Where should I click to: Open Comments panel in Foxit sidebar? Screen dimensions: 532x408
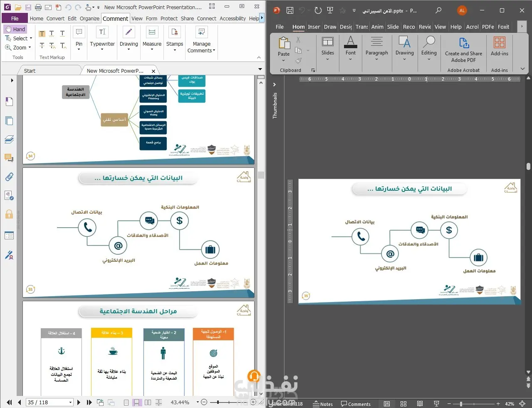9,157
